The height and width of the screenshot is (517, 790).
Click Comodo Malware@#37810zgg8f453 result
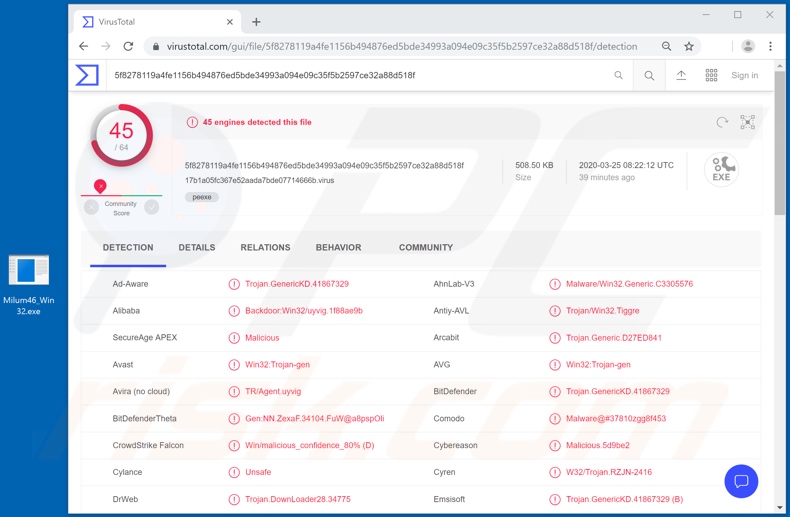click(x=616, y=418)
